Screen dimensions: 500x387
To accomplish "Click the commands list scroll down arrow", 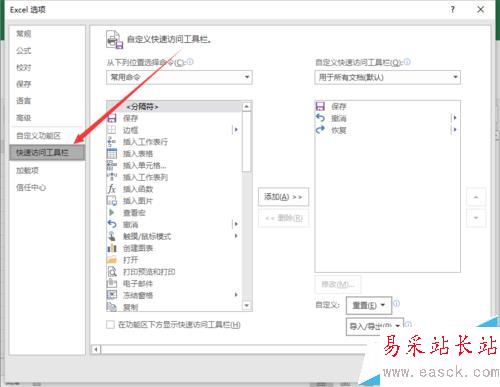I will pos(246,305).
